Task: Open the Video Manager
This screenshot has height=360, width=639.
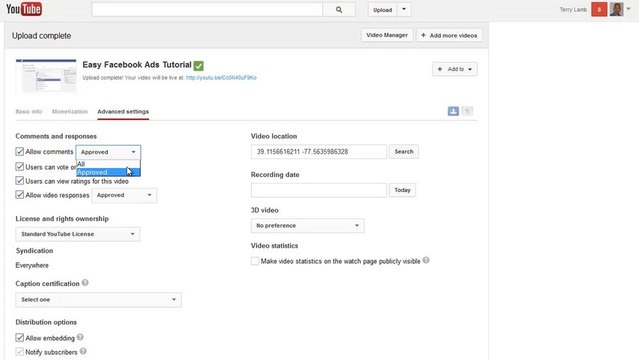Action: [x=387, y=35]
